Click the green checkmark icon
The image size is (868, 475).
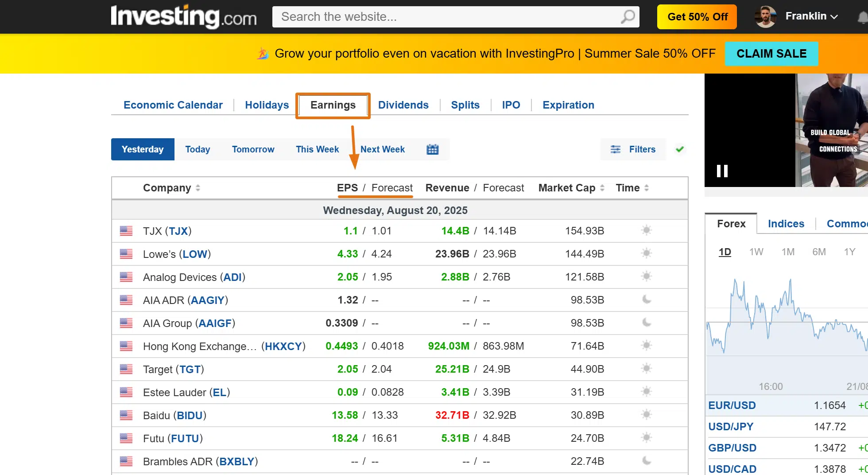[x=680, y=149]
